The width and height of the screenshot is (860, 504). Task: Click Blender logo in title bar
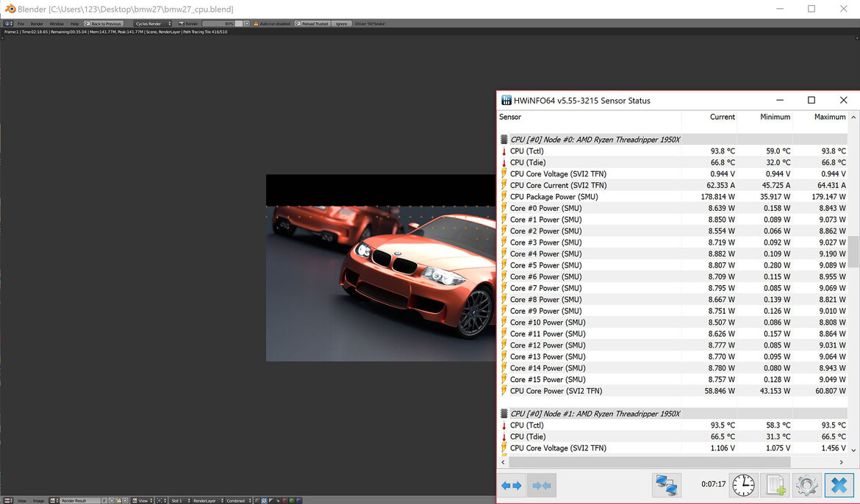[10, 9]
